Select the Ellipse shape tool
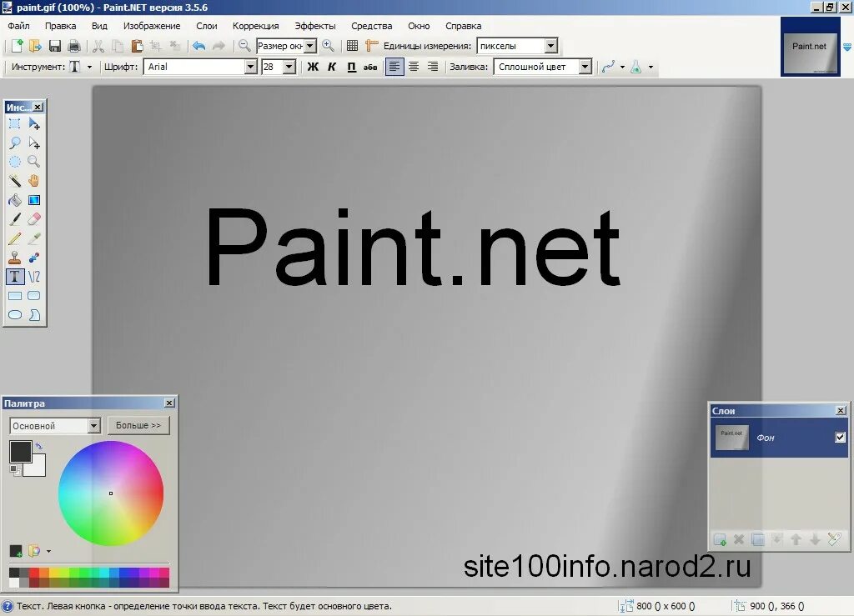 pyautogui.click(x=15, y=314)
